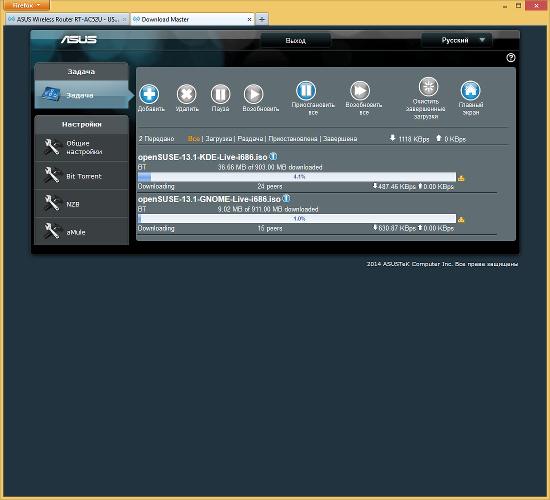Screen dimensions: 550x500
Task: Click the Добавить (add task) plus icon
Action: point(149,94)
